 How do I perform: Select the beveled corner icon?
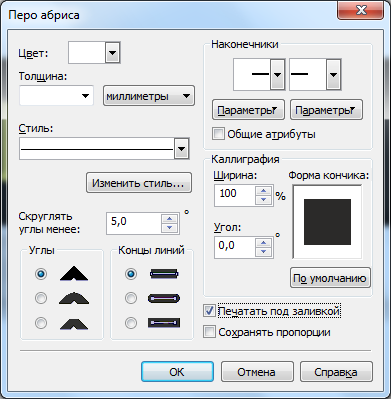pyautogui.click(x=74, y=323)
